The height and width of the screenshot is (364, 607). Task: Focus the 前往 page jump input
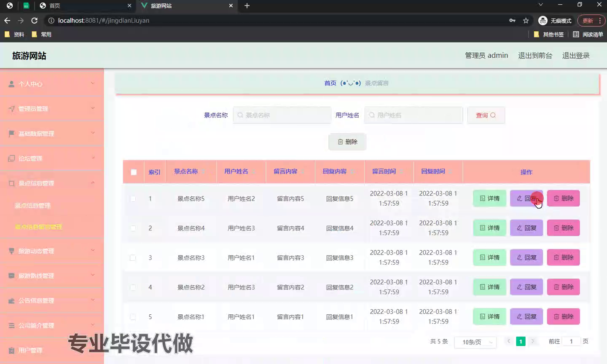click(x=571, y=341)
